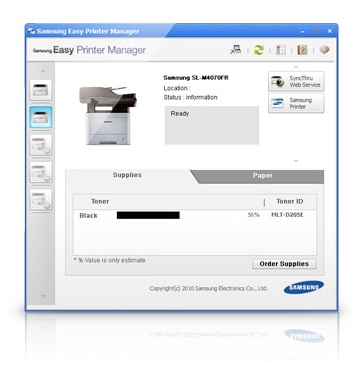Click the Samsung Printer button
The height and width of the screenshot is (365, 364).
pos(296,103)
